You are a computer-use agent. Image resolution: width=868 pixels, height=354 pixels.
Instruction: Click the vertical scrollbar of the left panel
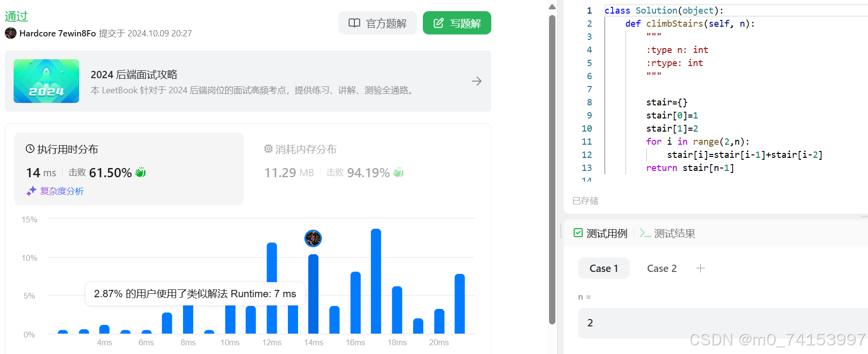pyautogui.click(x=552, y=170)
